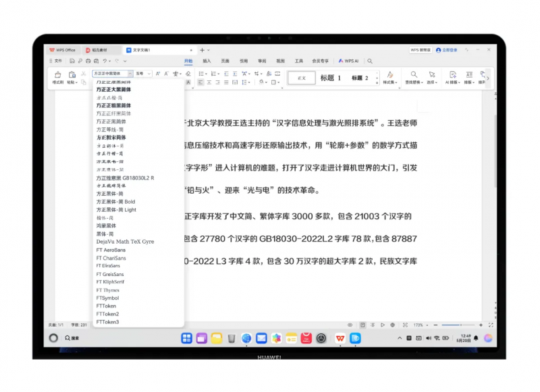Align text right in paragraph group

pyautogui.click(x=217, y=82)
